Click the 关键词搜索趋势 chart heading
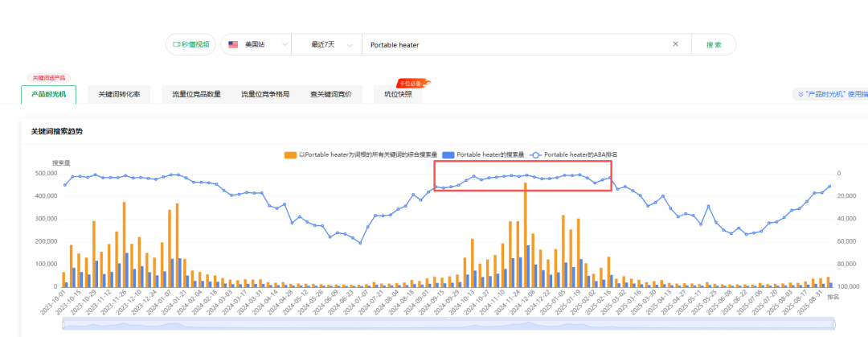 click(x=56, y=131)
